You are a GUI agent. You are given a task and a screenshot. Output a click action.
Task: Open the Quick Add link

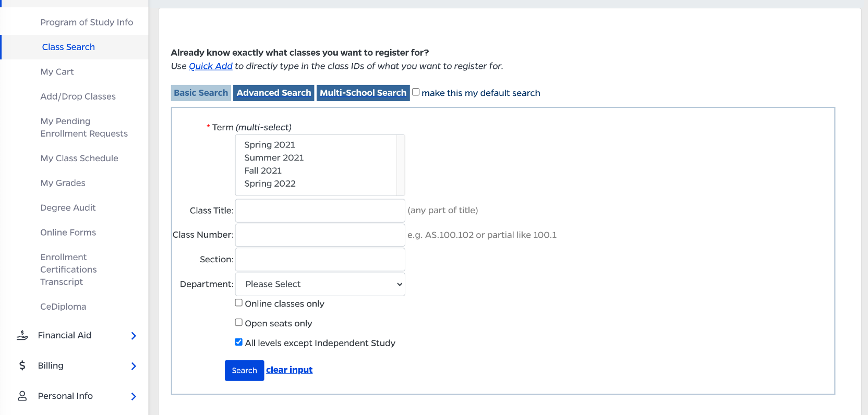point(211,66)
